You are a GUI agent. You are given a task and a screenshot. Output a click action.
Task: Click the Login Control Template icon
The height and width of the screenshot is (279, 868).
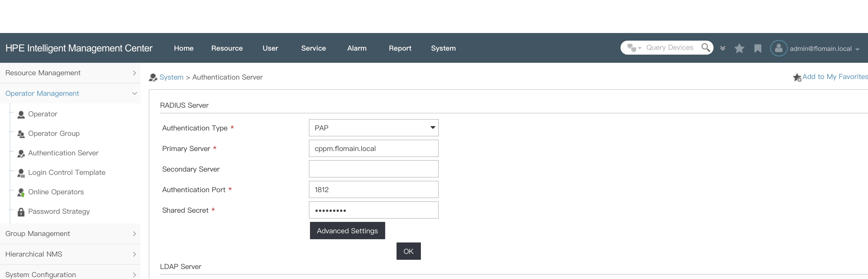[x=21, y=173]
